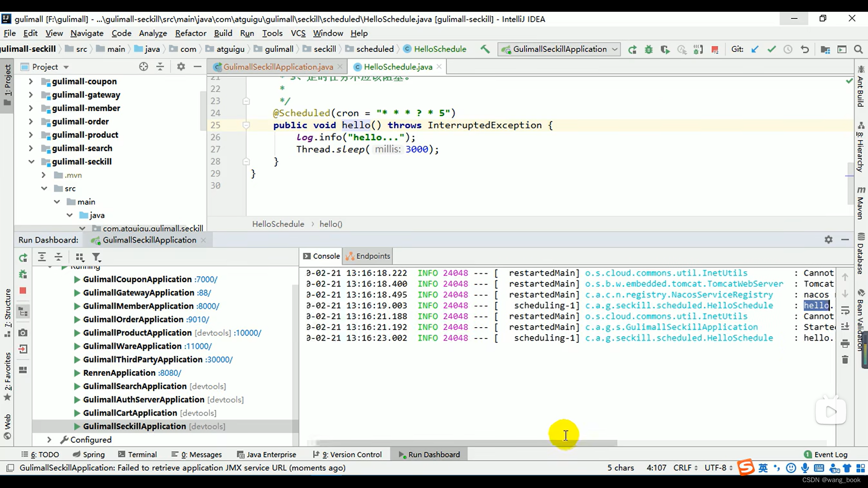
Task: Stop the running application in toolbar
Action: [715, 49]
